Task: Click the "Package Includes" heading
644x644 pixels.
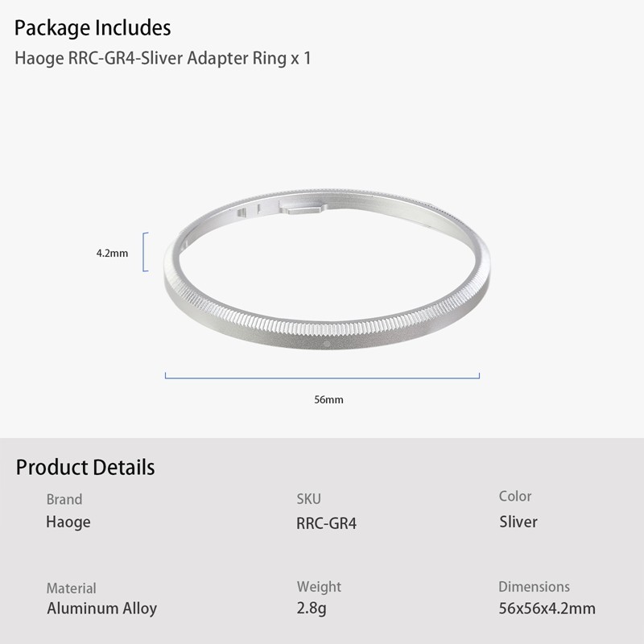Action: (x=93, y=28)
